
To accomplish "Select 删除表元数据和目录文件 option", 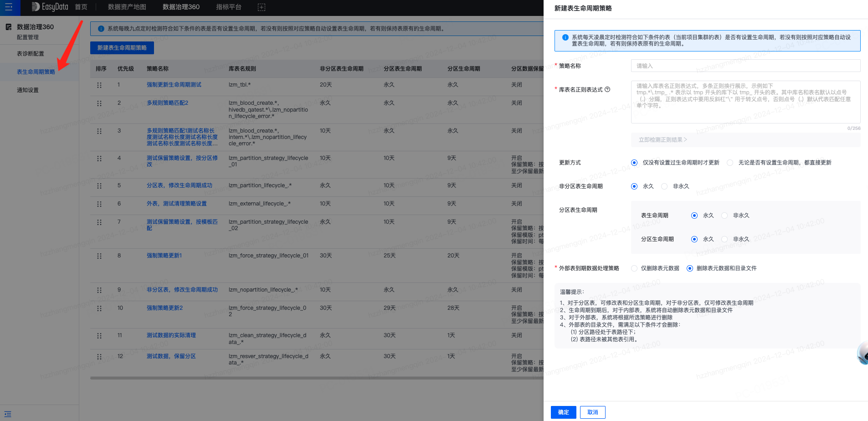I will [x=690, y=268].
